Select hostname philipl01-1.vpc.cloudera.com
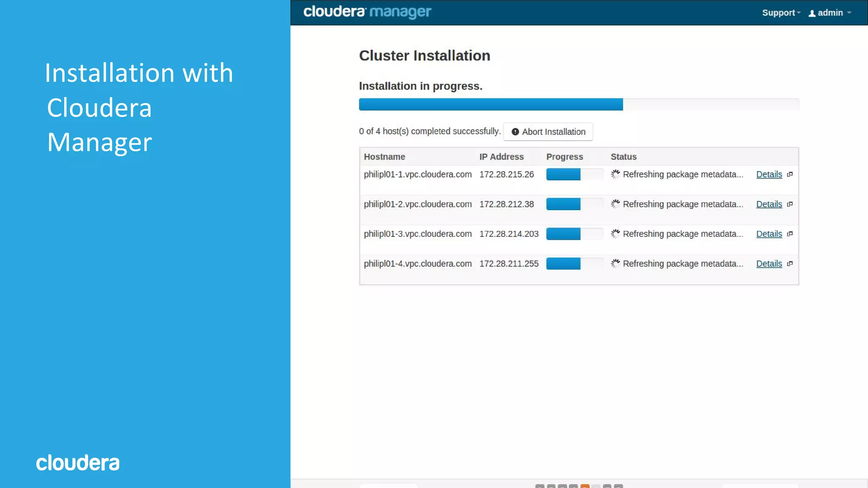This screenshot has width=868, height=488. 417,175
